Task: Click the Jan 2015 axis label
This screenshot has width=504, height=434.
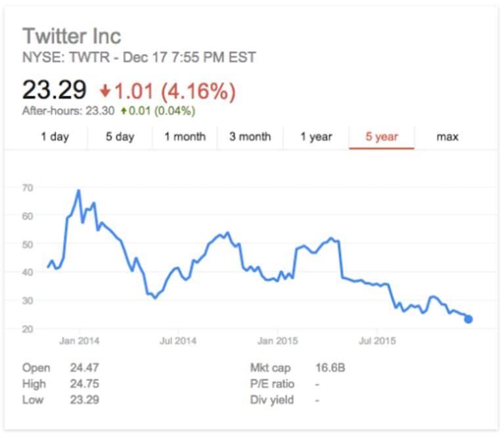Action: coord(278,341)
